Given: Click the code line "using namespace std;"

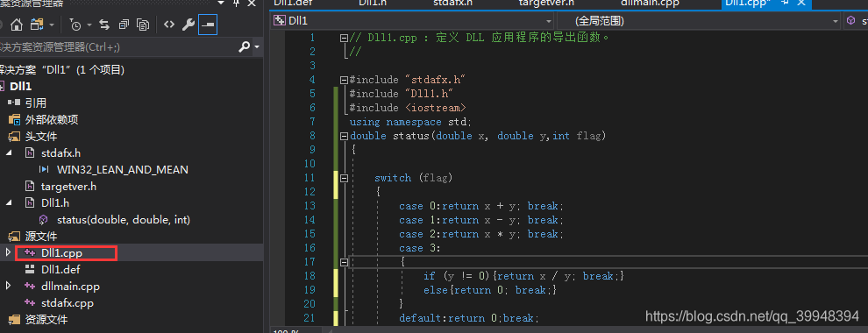Looking at the screenshot, I should coord(411,122).
